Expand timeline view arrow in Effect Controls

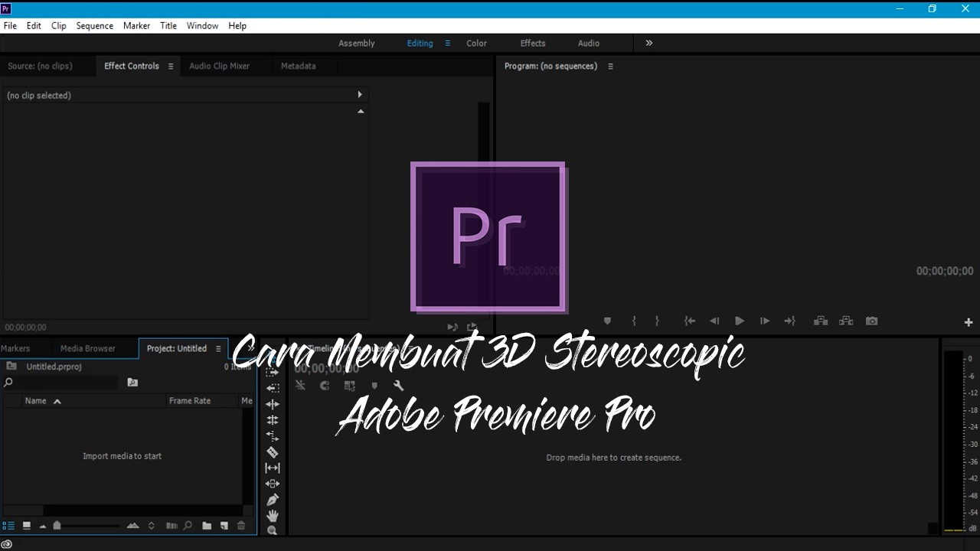(360, 95)
